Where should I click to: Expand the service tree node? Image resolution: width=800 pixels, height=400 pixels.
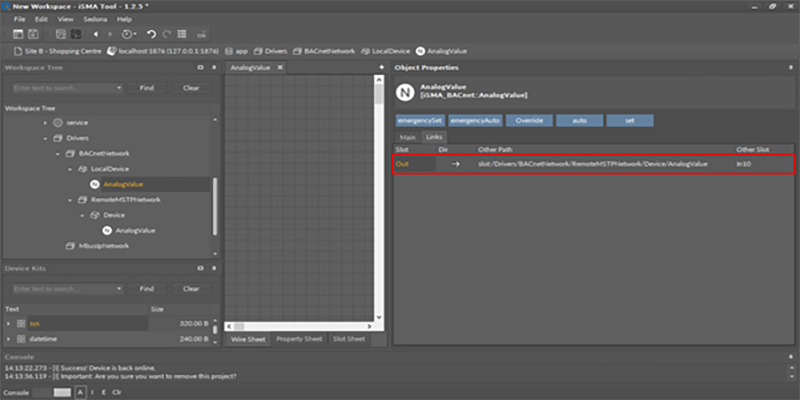click(x=45, y=123)
